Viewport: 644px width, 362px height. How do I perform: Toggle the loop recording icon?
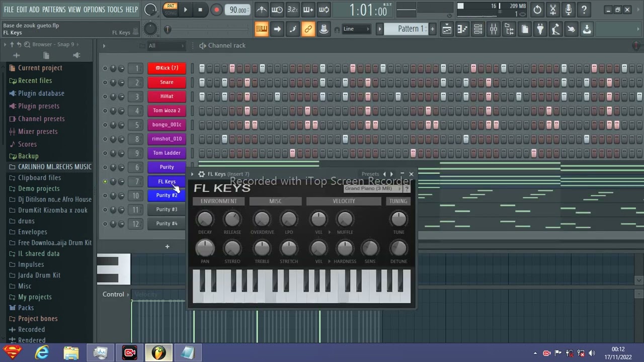pyautogui.click(x=324, y=10)
